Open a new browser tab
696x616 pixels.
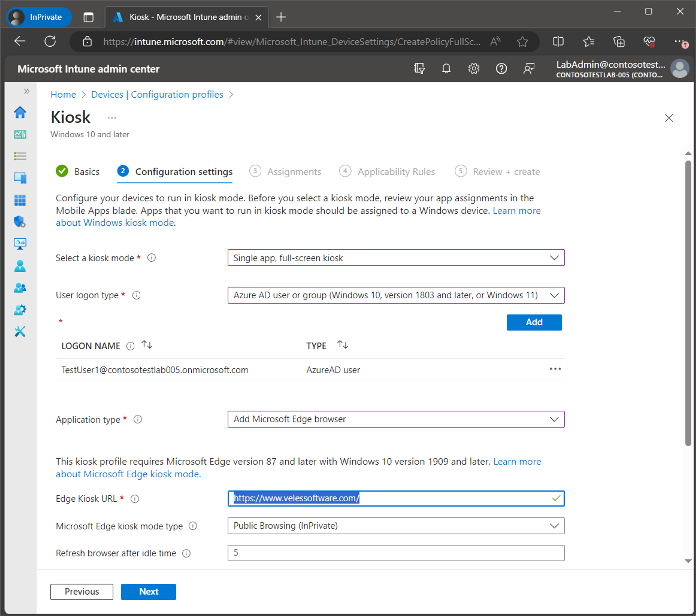point(281,17)
